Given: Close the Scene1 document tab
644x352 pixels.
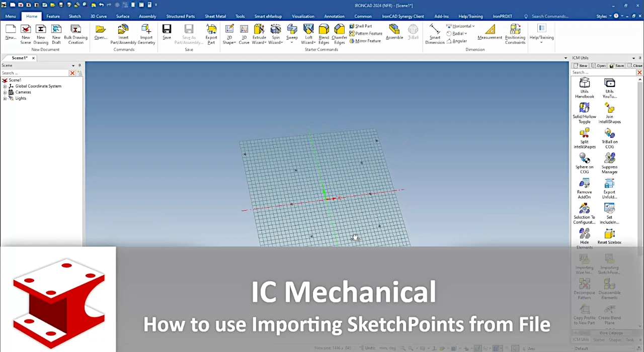Looking at the screenshot, I should tap(34, 58).
